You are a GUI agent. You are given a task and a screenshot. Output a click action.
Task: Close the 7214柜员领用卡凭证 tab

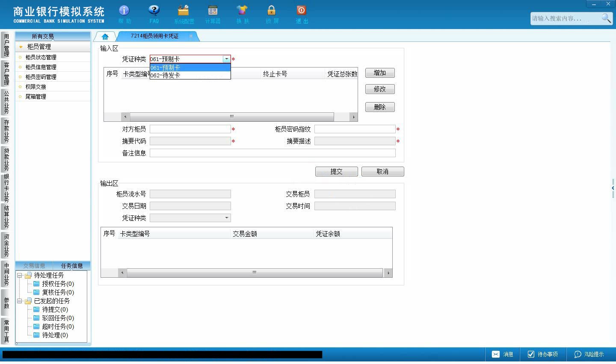[191, 36]
